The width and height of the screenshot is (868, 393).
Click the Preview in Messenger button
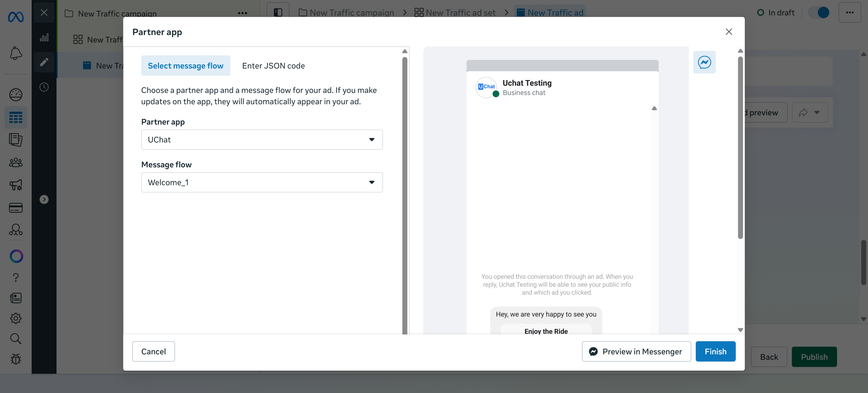coord(636,352)
